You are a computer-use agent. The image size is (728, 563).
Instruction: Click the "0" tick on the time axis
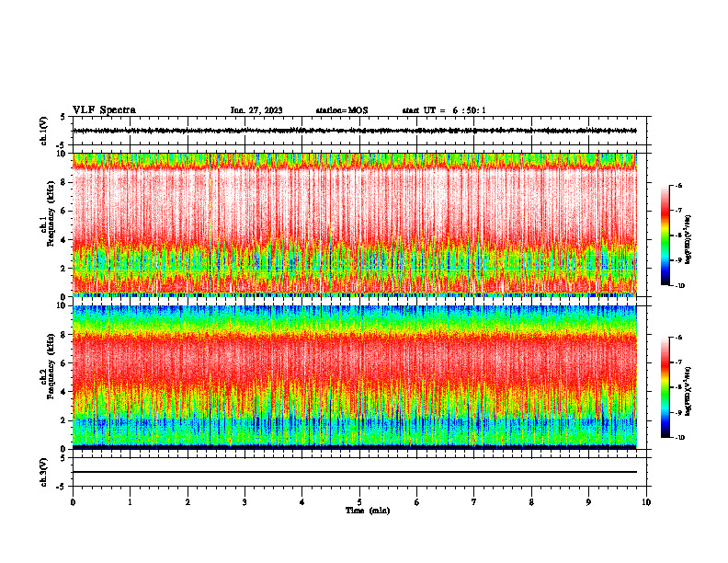[73, 502]
